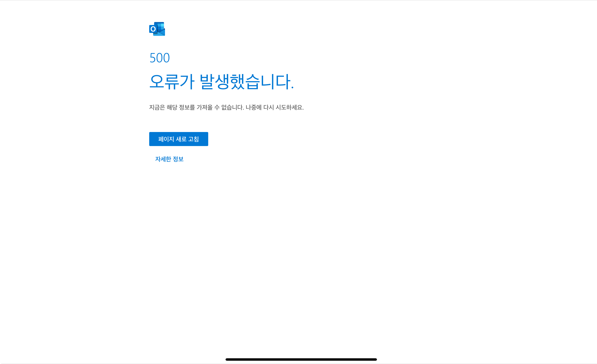Click the sentence 지금은 해당 정보를 가져올 수 없습니다
Image resolution: width=597 pixels, height=364 pixels.
(196, 107)
